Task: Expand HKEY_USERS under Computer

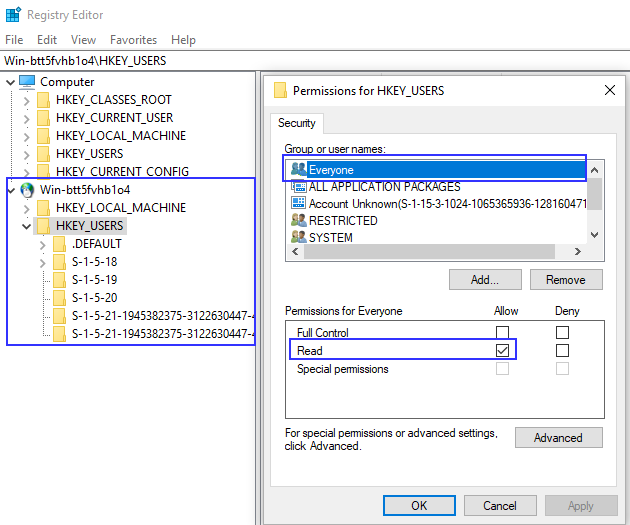Action: coord(27,154)
